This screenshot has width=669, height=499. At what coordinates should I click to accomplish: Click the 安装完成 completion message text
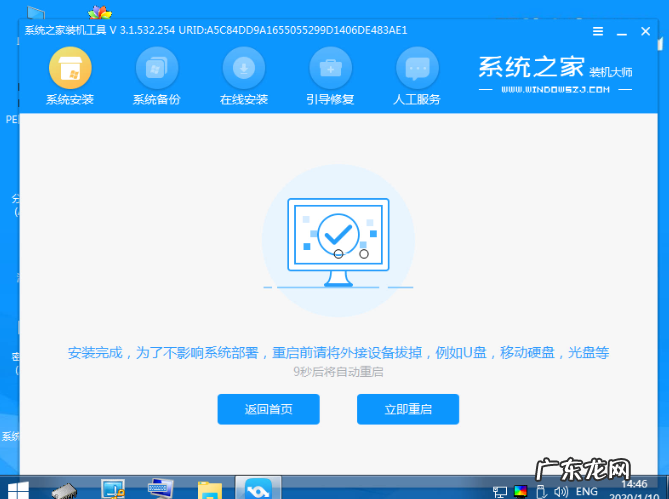pos(338,353)
